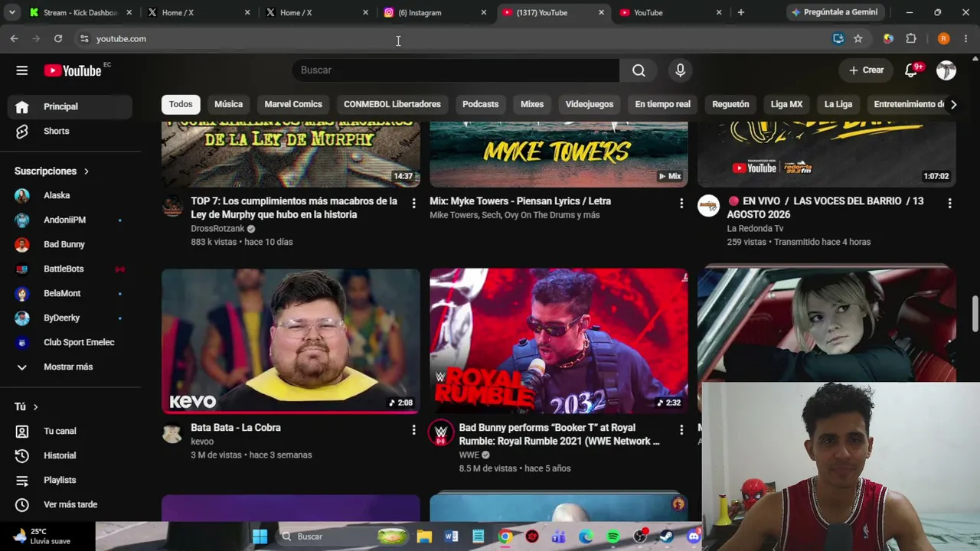This screenshot has width=980, height=551.
Task: Select the En tiempo real chip
Action: click(662, 104)
